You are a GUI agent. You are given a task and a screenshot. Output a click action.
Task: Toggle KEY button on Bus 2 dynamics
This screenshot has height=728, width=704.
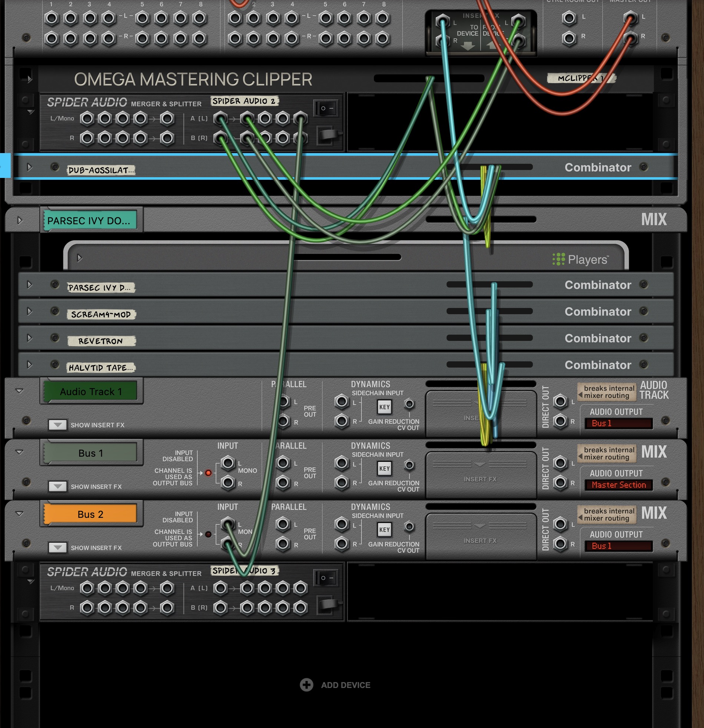(x=384, y=530)
